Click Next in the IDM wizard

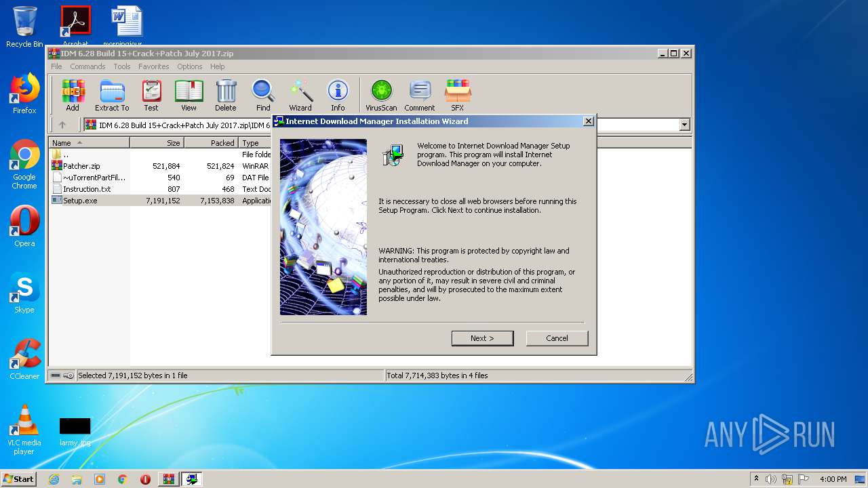pos(482,338)
